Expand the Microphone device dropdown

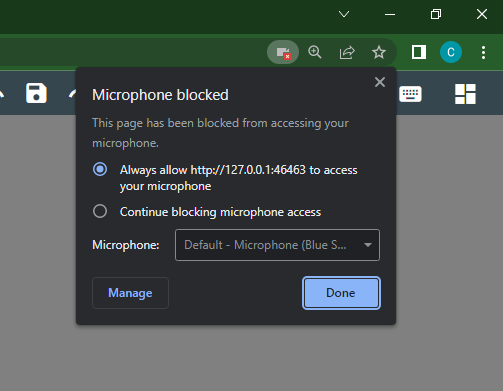click(x=277, y=245)
